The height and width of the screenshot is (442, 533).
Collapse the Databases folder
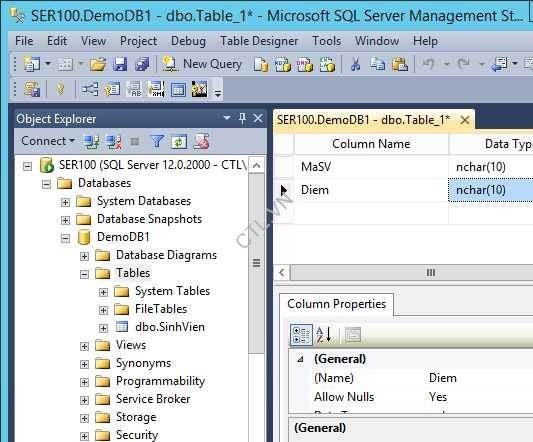(46, 184)
